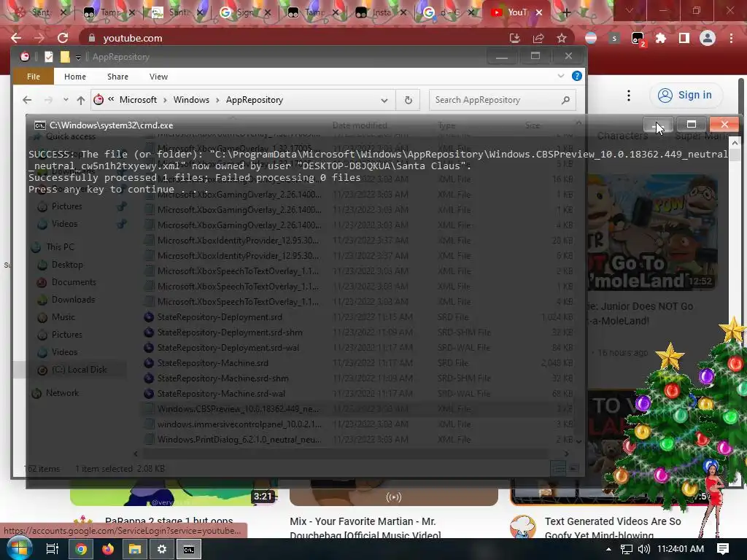Screen dimensions: 747x560
Task: Click the volume speaker tray icon
Action: pos(643,549)
